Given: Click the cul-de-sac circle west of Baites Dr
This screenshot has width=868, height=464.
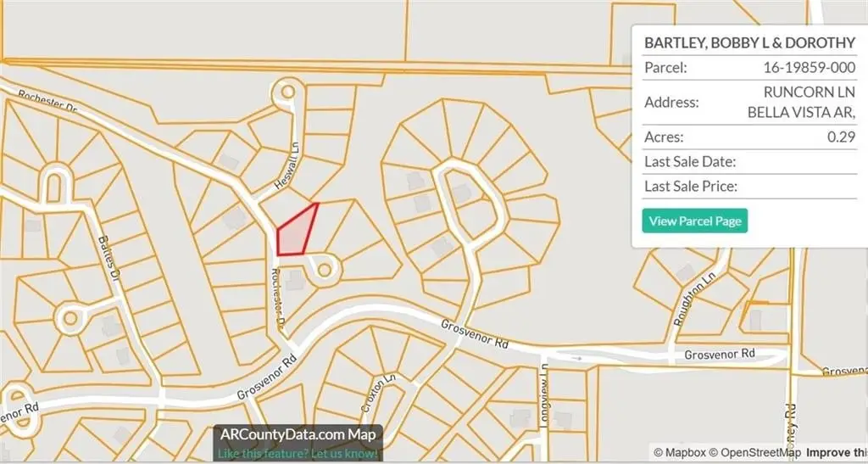Looking at the screenshot, I should coord(70,318).
